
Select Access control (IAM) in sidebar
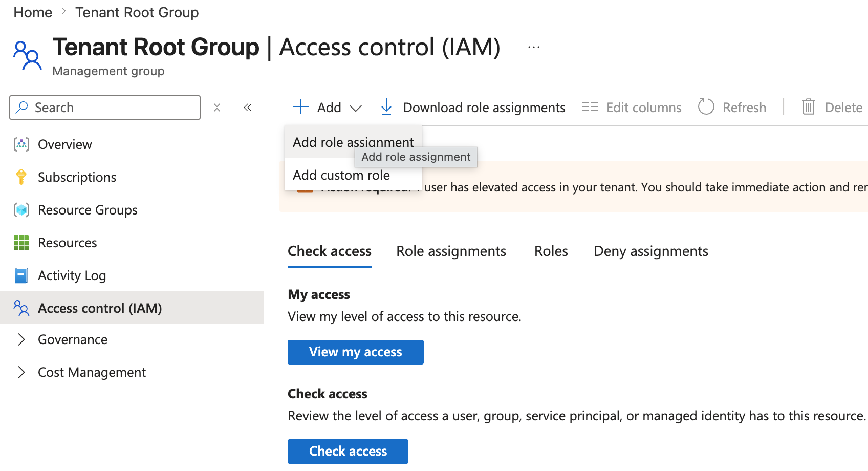(132, 307)
